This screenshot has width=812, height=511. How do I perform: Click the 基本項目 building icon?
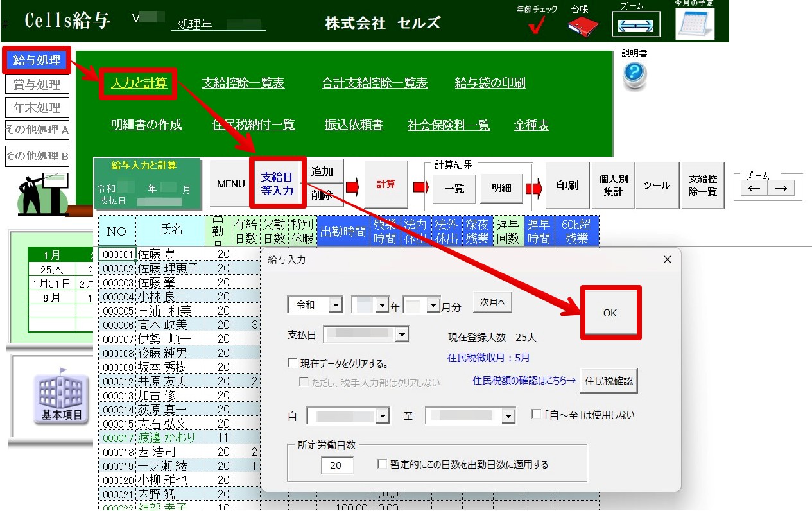coord(62,397)
